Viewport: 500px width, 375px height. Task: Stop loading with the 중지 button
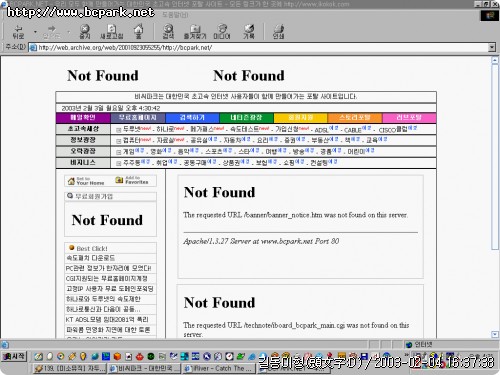pos(85,32)
